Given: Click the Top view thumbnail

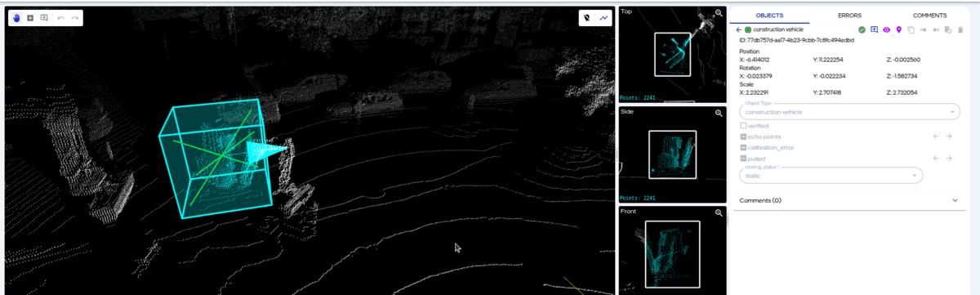Looking at the screenshot, I should [x=672, y=55].
